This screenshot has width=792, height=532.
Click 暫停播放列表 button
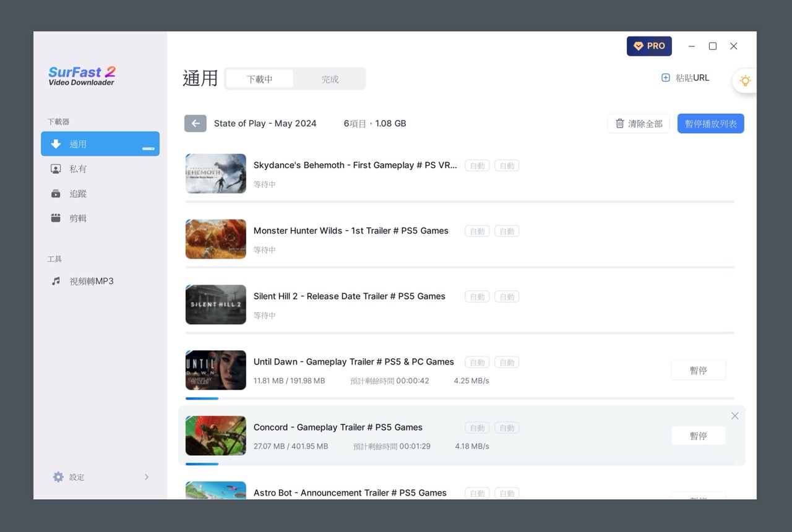(711, 124)
